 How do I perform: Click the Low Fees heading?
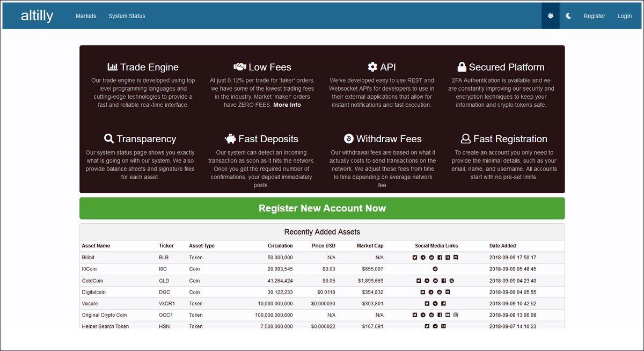pos(262,67)
